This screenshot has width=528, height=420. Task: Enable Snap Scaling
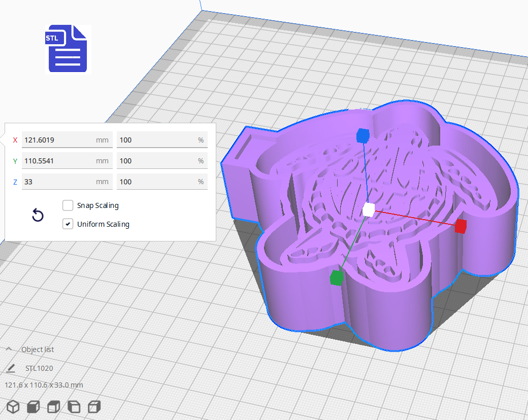(x=68, y=205)
